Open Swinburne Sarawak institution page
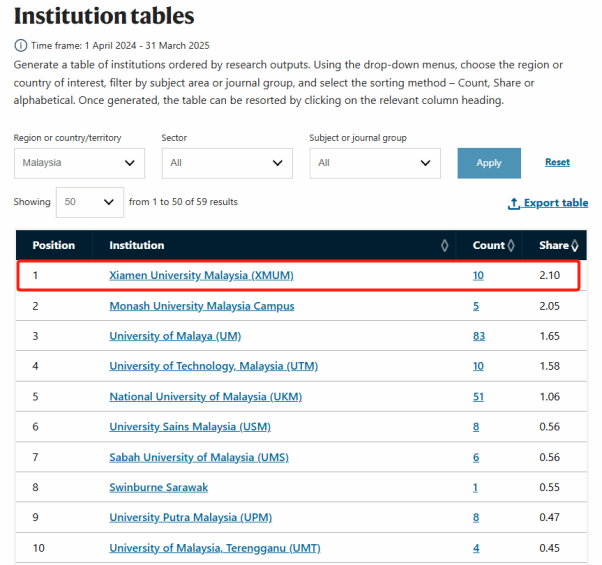The width and height of the screenshot is (602, 565). (x=159, y=487)
